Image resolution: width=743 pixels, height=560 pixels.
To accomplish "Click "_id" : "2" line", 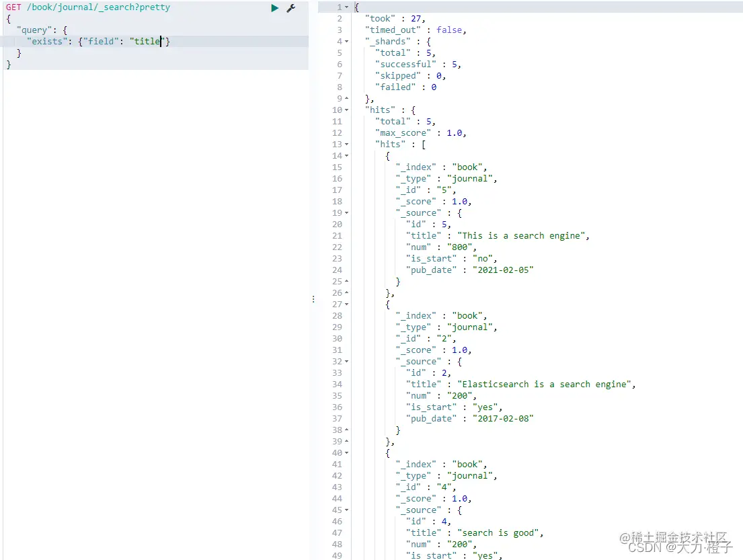I will coord(426,338).
